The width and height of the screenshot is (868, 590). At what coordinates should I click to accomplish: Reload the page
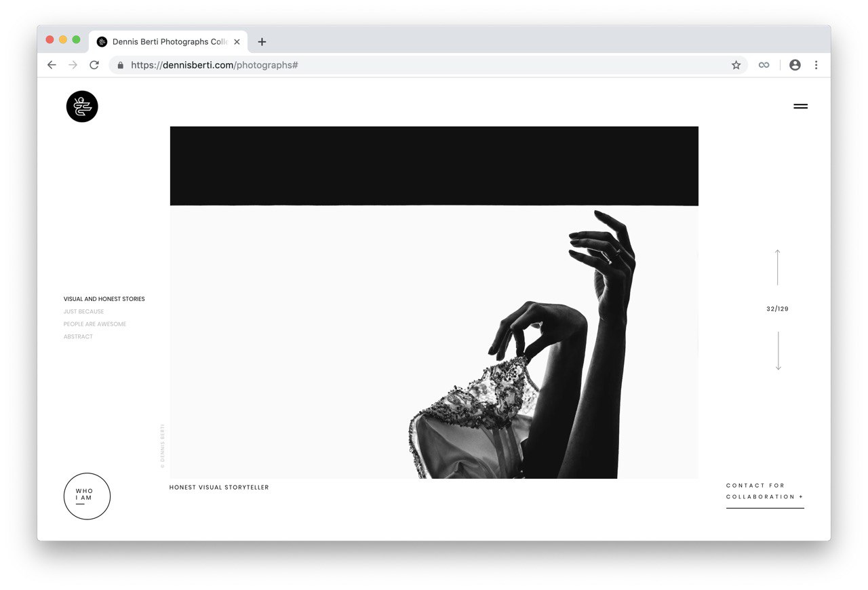click(94, 65)
